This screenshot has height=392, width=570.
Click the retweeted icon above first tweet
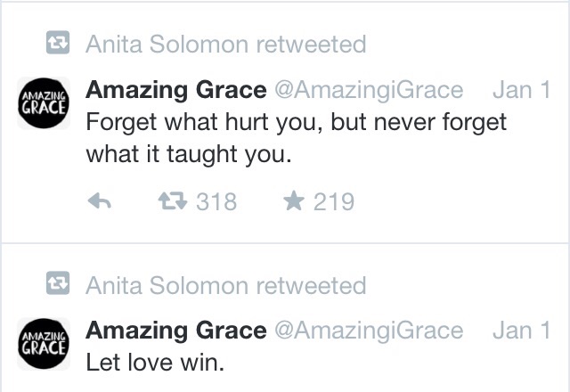coord(58,43)
